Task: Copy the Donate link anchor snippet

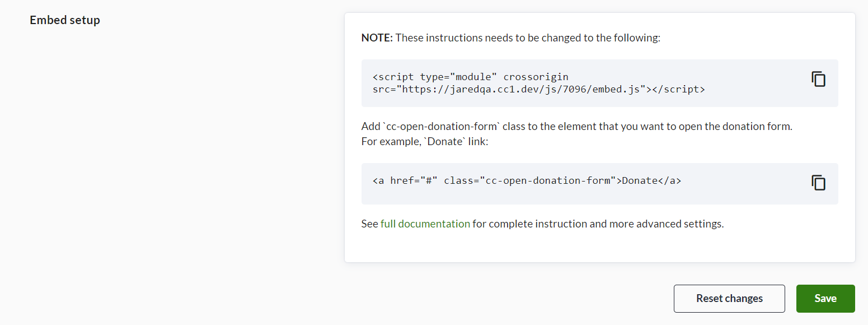Action: coord(818,183)
